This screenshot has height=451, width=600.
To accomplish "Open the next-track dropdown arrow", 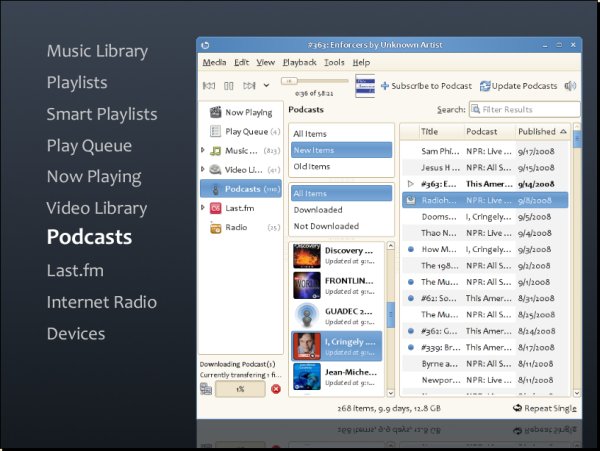I will coord(266,86).
